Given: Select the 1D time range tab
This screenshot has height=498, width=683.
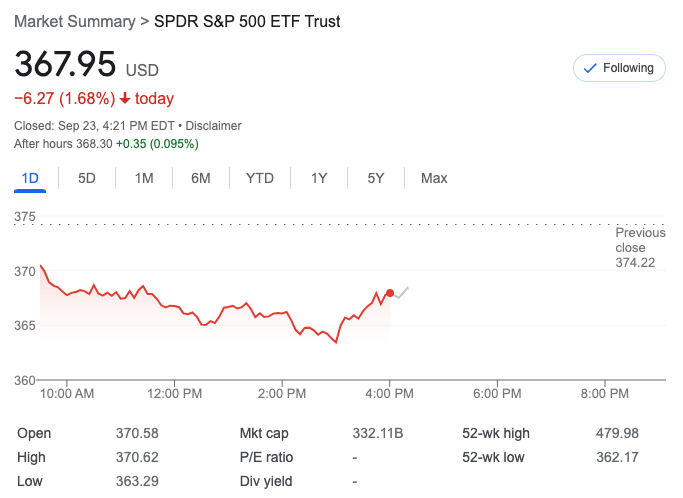Looking at the screenshot, I should coord(30,178).
